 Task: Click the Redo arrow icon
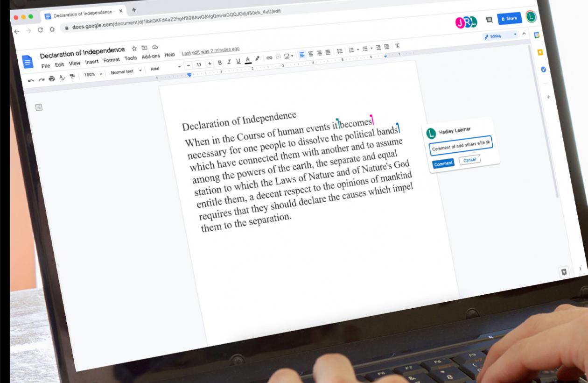42,79
